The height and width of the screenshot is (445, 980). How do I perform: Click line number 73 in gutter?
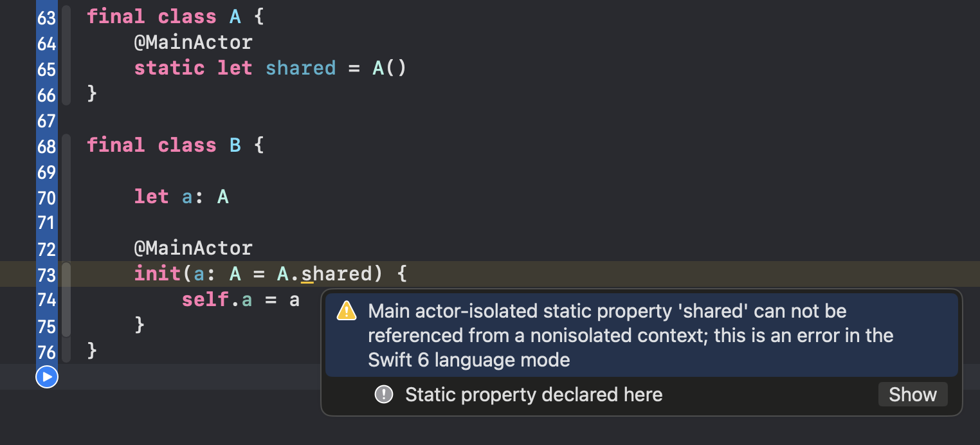47,275
